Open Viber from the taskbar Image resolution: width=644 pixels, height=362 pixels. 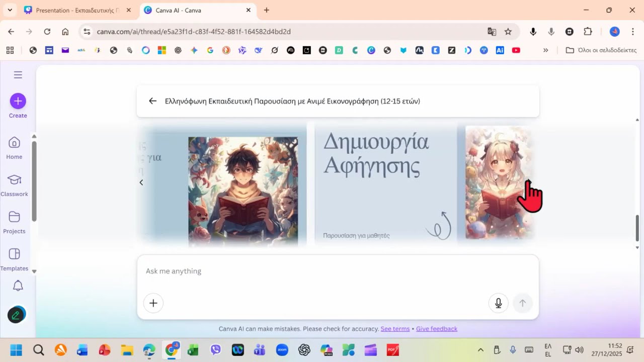[x=216, y=349]
